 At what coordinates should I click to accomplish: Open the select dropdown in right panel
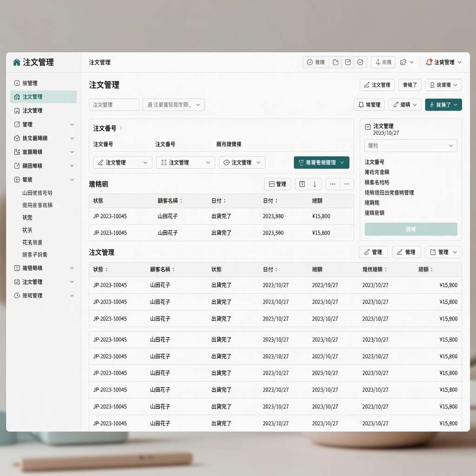coord(411,145)
